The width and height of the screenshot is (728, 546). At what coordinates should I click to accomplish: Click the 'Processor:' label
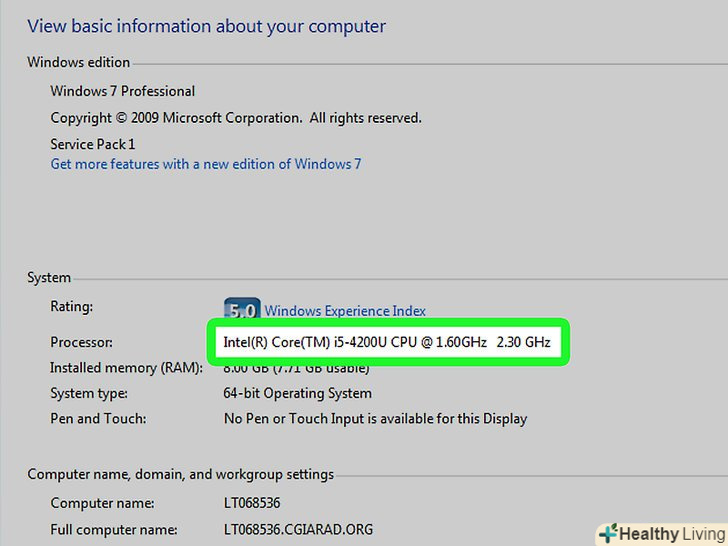click(x=81, y=342)
